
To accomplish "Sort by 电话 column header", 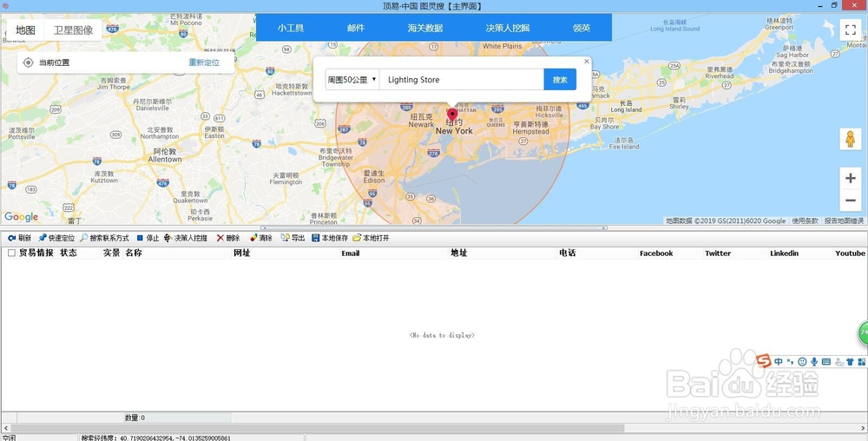I will coord(568,253).
